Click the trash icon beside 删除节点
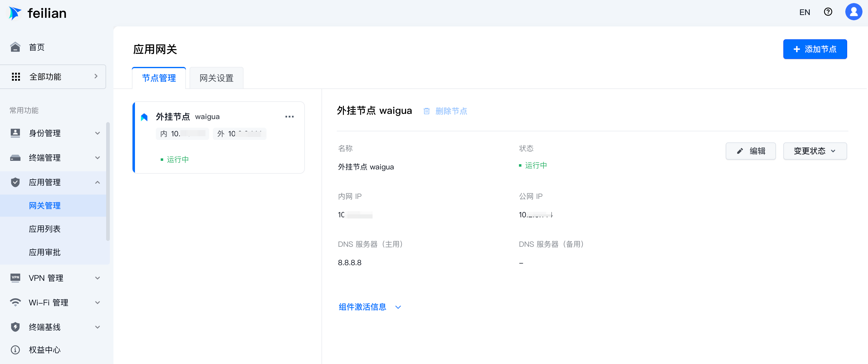The width and height of the screenshot is (868, 364). pos(426,111)
